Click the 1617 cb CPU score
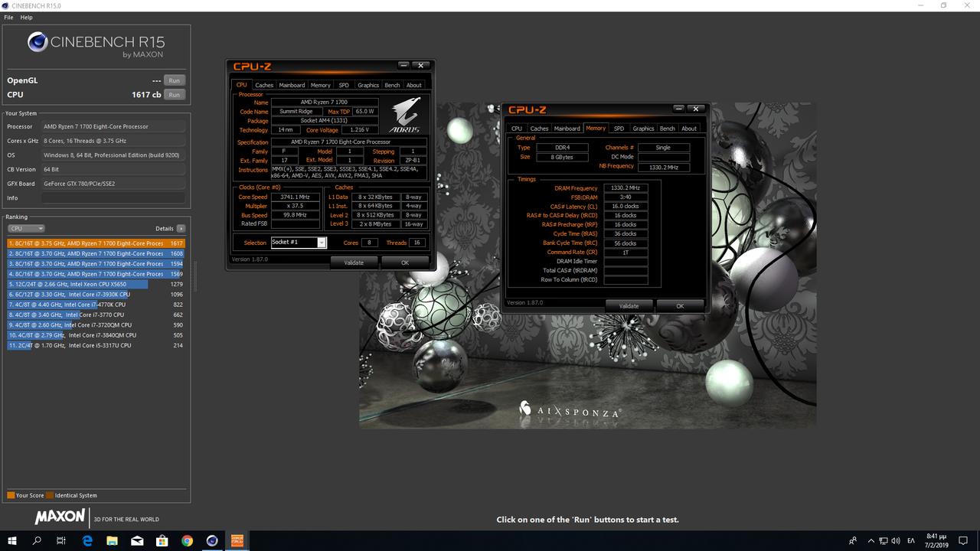The height and width of the screenshot is (551, 980). pos(146,95)
